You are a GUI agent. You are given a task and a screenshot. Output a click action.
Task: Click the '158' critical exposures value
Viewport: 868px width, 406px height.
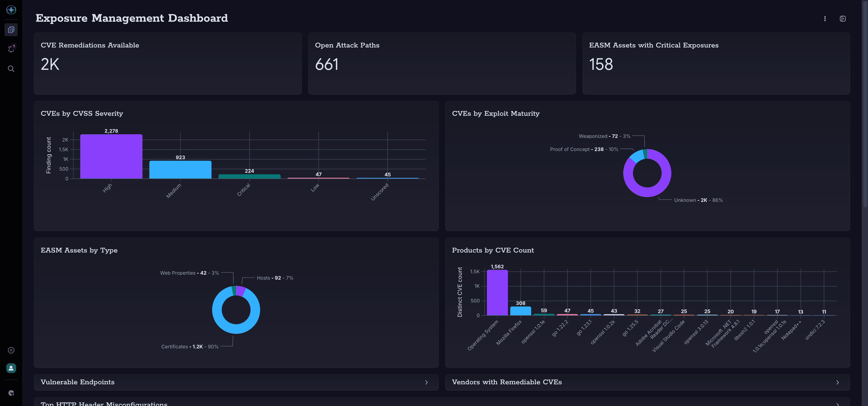click(601, 64)
